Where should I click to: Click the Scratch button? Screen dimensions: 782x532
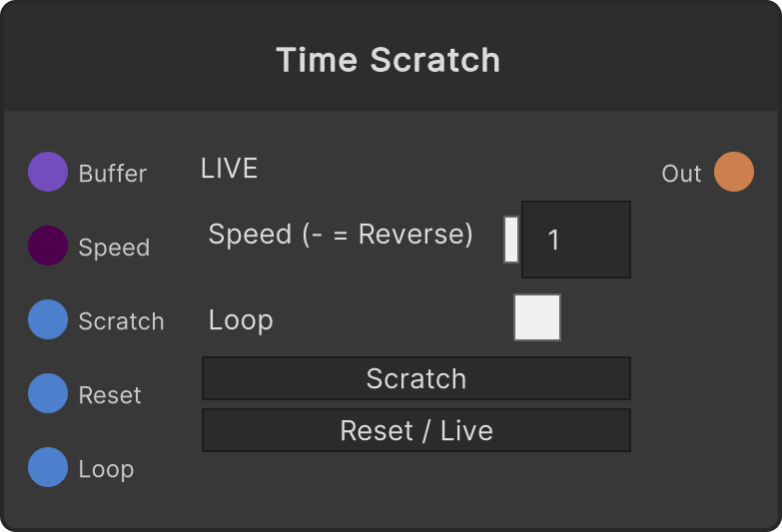click(416, 378)
